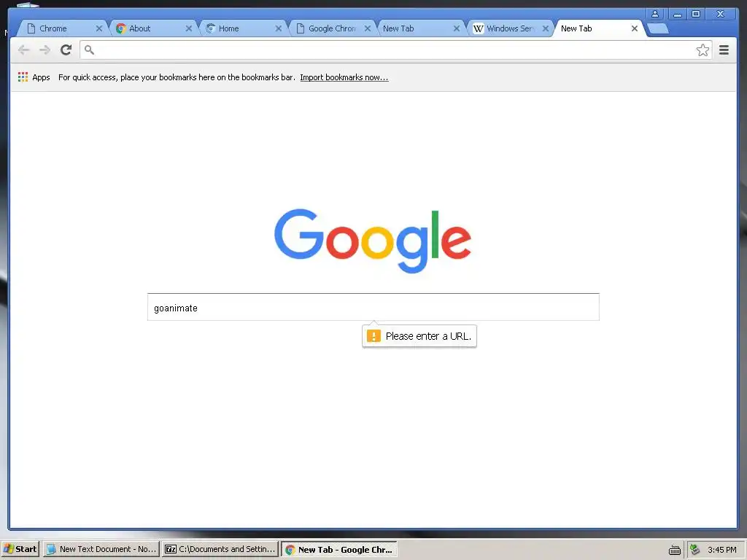747x560 pixels.
Task: Close the Google Chrome tab
Action: click(x=368, y=28)
